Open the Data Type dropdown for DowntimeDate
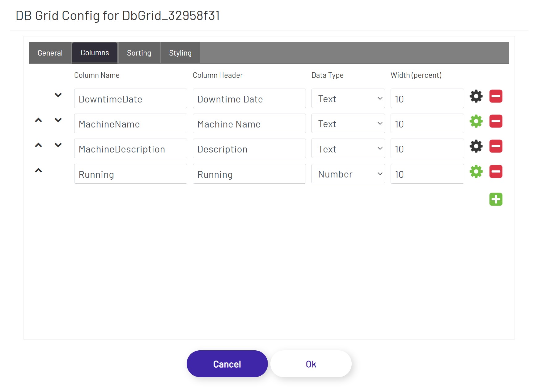The width and height of the screenshot is (538, 392). (x=348, y=98)
